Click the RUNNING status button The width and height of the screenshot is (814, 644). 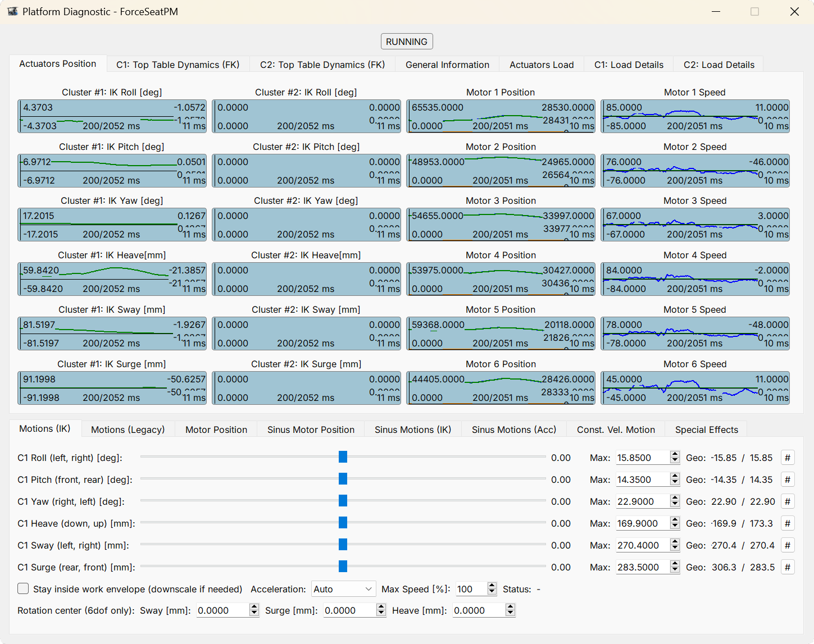(407, 42)
